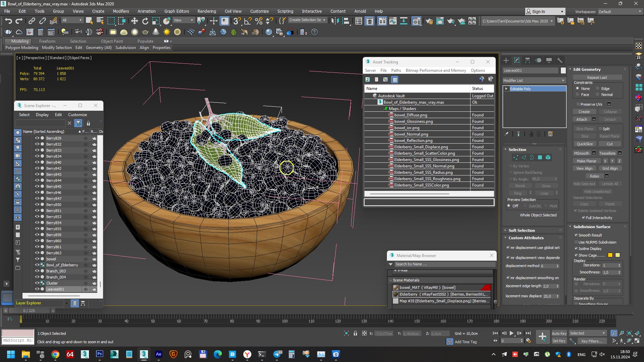Open the Rendering menu
The image size is (644, 362).
coord(207,11)
